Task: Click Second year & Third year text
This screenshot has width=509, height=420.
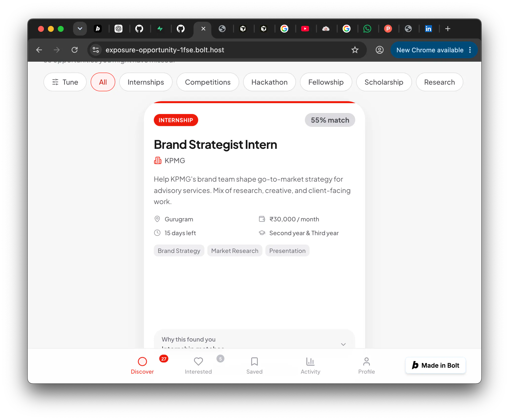Action: pyautogui.click(x=304, y=233)
